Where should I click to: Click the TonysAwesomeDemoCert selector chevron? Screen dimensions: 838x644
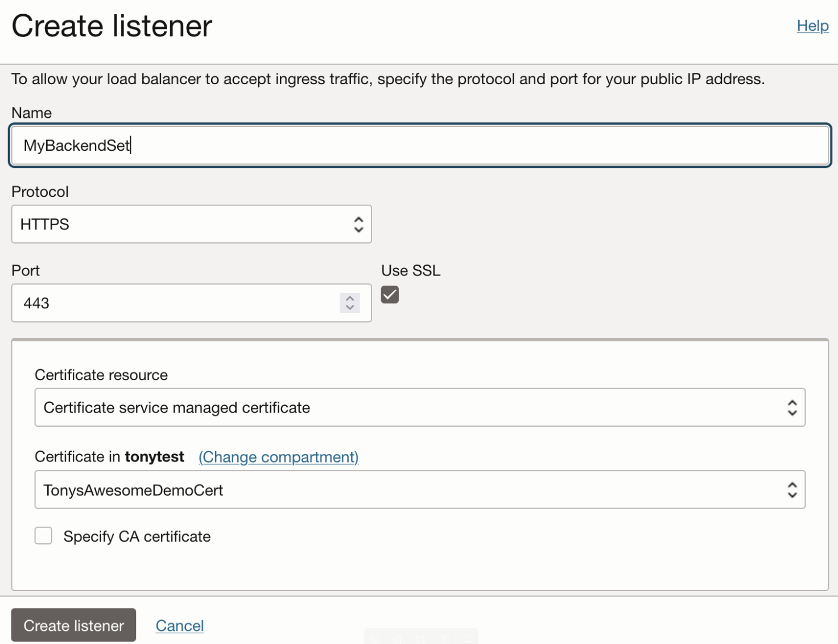coord(791,489)
